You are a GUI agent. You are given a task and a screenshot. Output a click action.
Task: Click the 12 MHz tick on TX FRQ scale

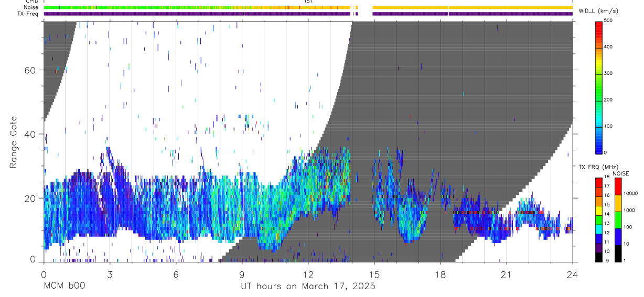pos(607,233)
